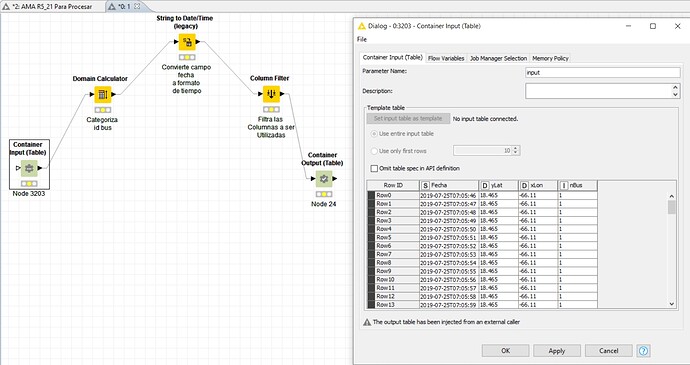Select Use entire input table option

(374, 133)
